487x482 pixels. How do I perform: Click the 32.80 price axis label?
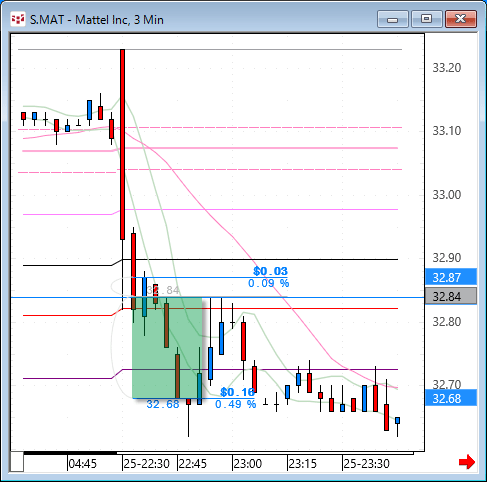[x=447, y=322]
